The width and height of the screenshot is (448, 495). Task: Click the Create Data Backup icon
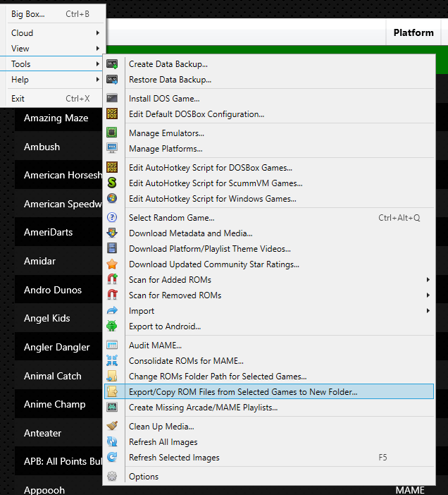coord(112,64)
